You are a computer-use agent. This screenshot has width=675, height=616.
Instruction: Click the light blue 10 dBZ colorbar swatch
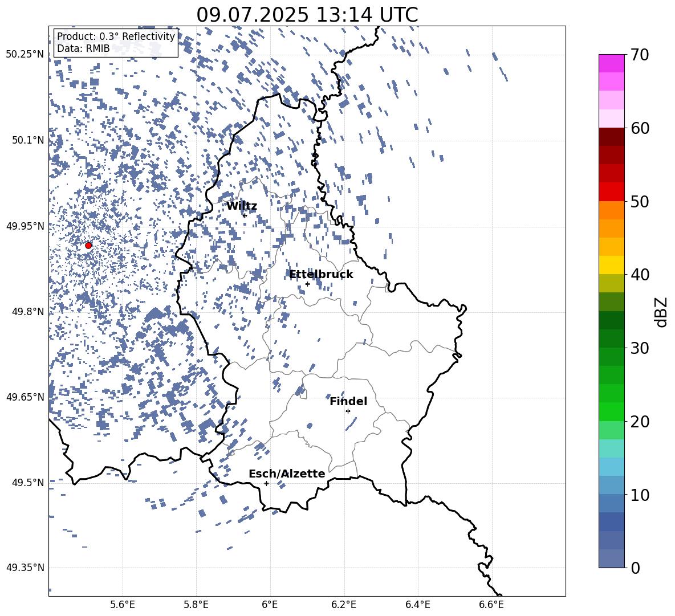(612, 485)
